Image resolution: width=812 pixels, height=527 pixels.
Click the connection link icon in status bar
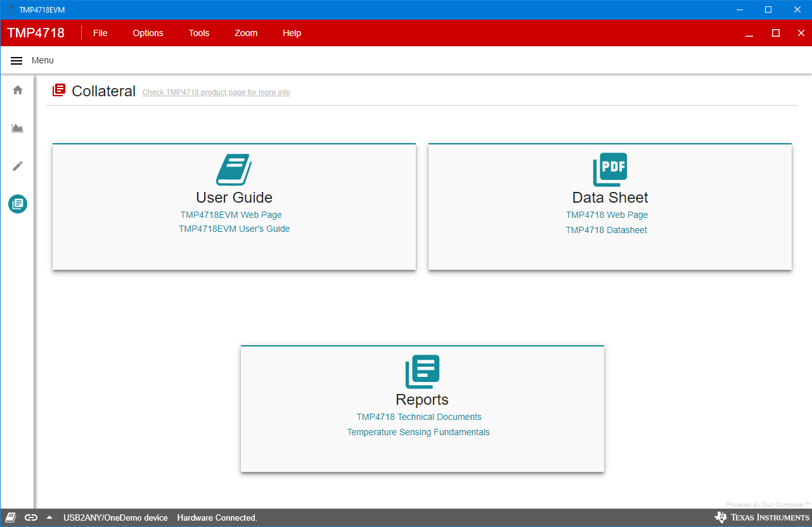click(31, 517)
